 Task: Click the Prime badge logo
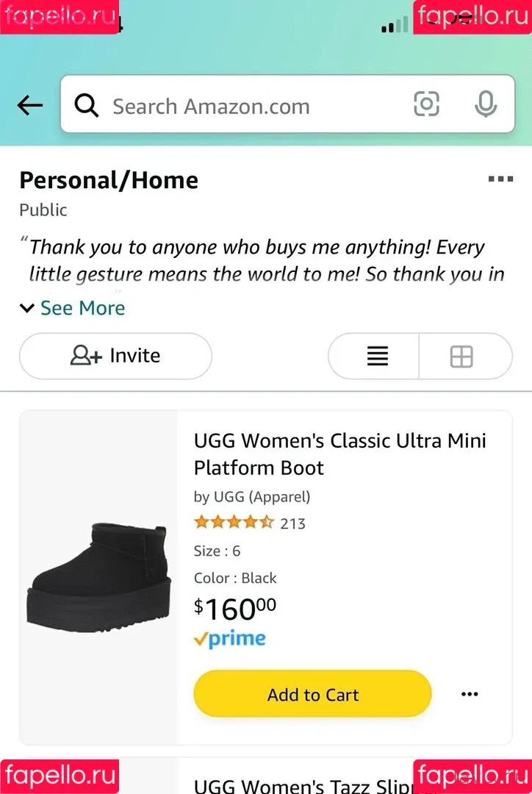click(229, 640)
